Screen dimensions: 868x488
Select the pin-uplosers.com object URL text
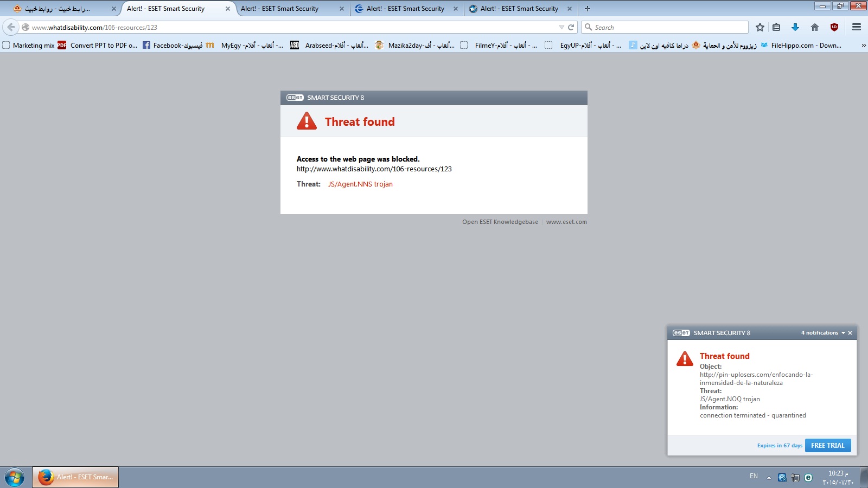[x=756, y=378]
